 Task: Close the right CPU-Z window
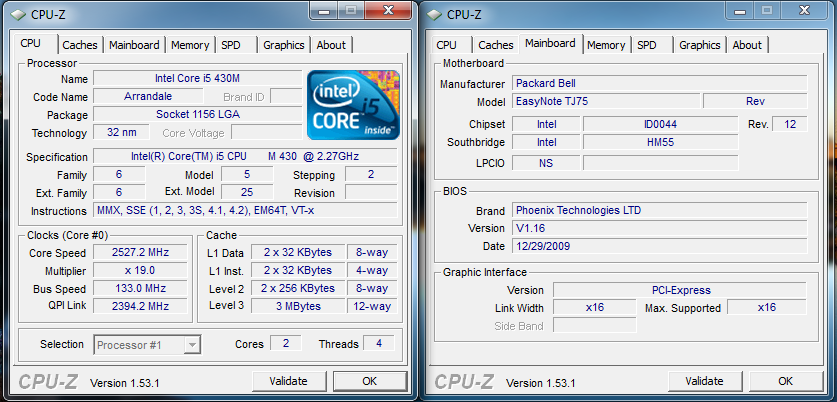tap(804, 10)
